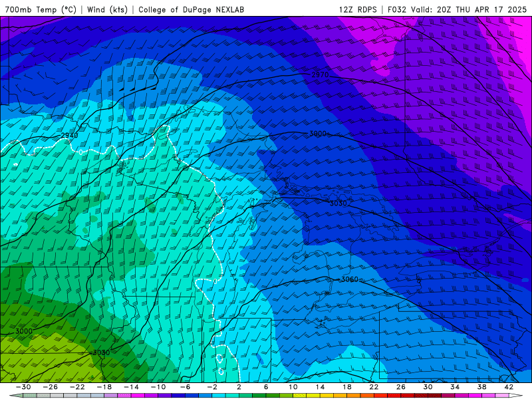Click 'College of DuPage NEXLAB' header text
This screenshot has height=399, width=532.
point(191,9)
